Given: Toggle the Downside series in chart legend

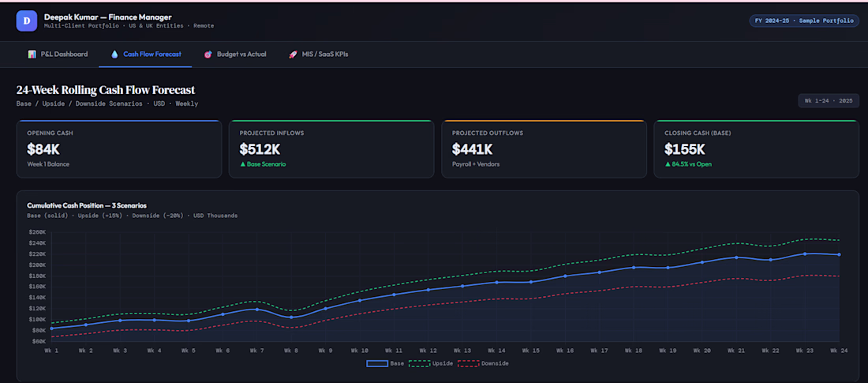Looking at the screenshot, I should click(x=483, y=363).
